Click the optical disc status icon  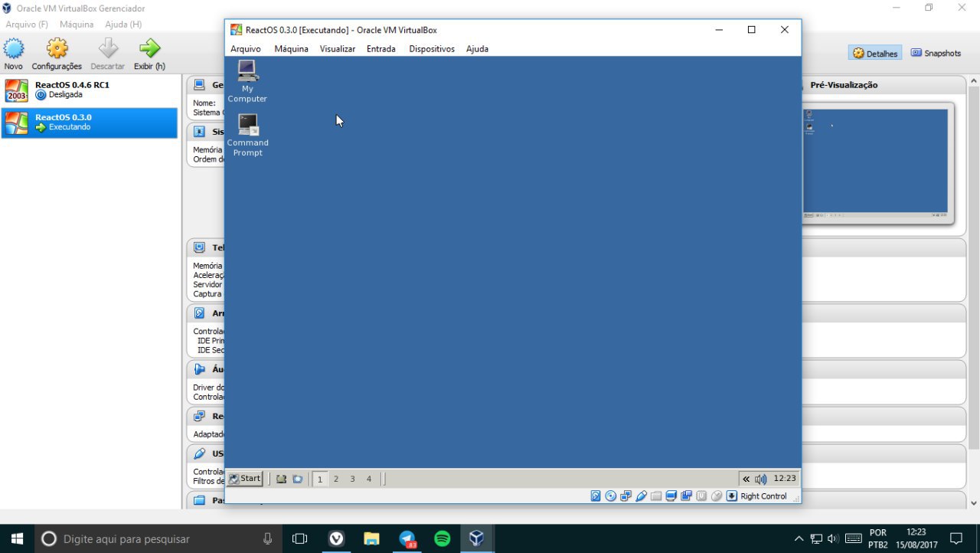[611, 496]
